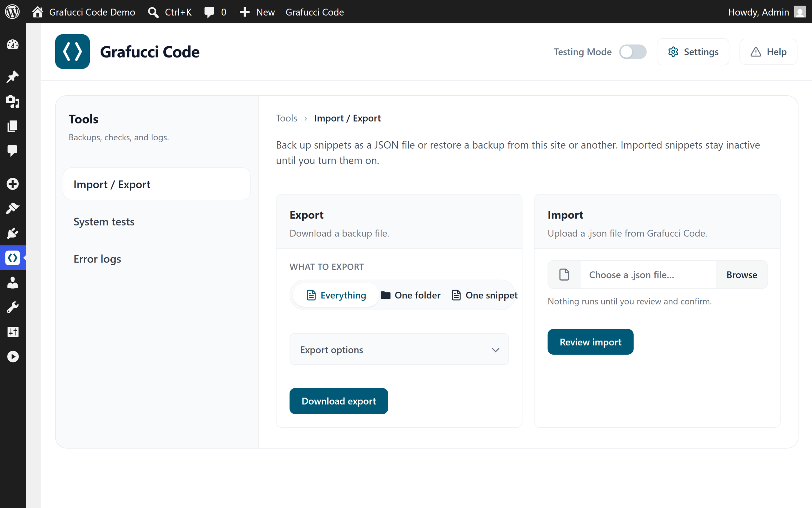This screenshot has width=812, height=508.
Task: Open the WordPress logo menu
Action: [12, 12]
